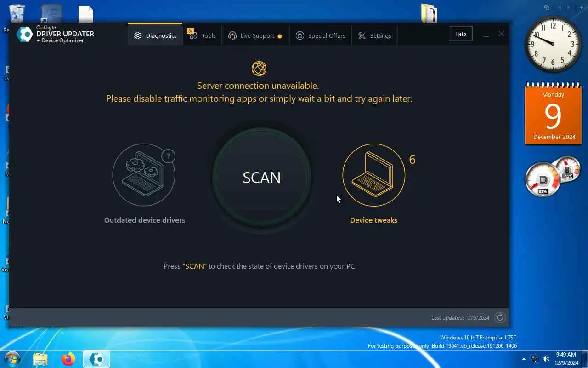Select the folder icon on the desktop
Screen dimensions: 588x368
point(430,14)
